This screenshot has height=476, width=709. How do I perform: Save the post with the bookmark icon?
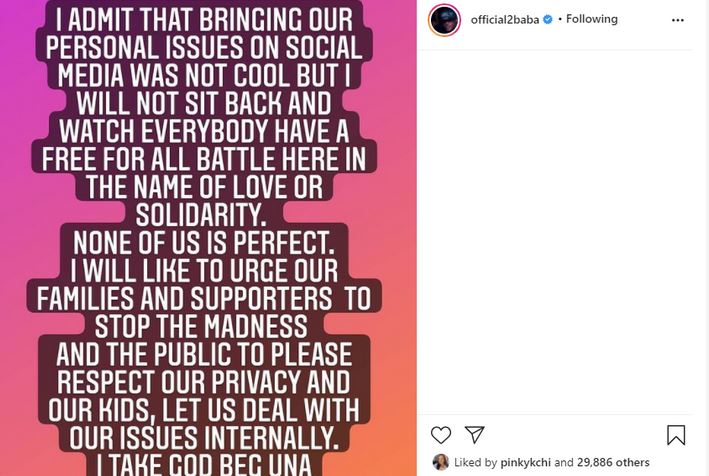pyautogui.click(x=676, y=434)
